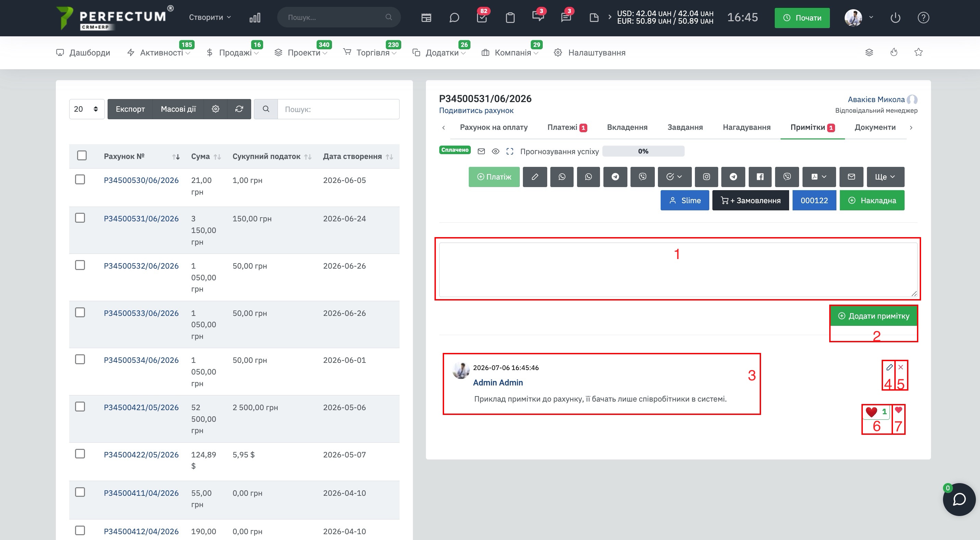
Task: Open the reports bar chart icon
Action: 255,17
